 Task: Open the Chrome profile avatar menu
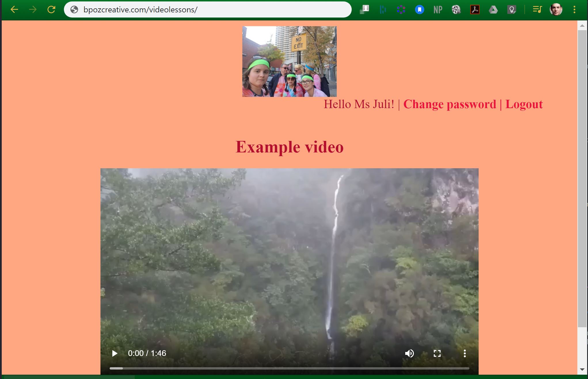556,10
